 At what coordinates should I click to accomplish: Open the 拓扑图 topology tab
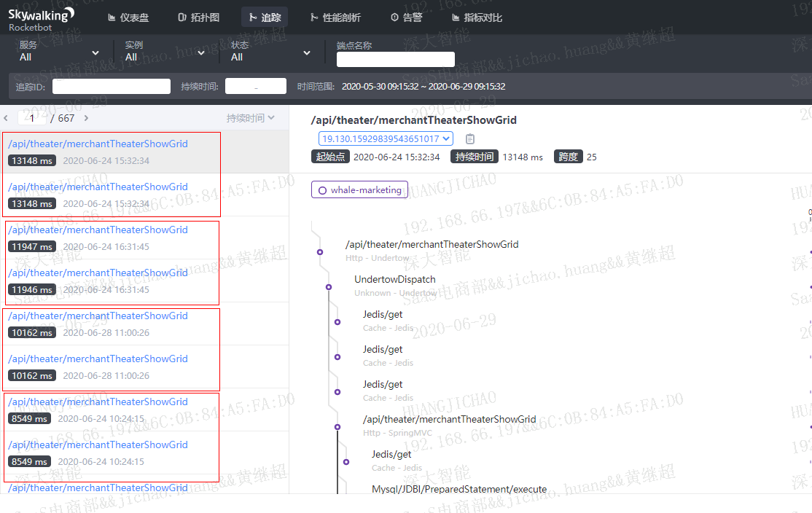pyautogui.click(x=199, y=17)
